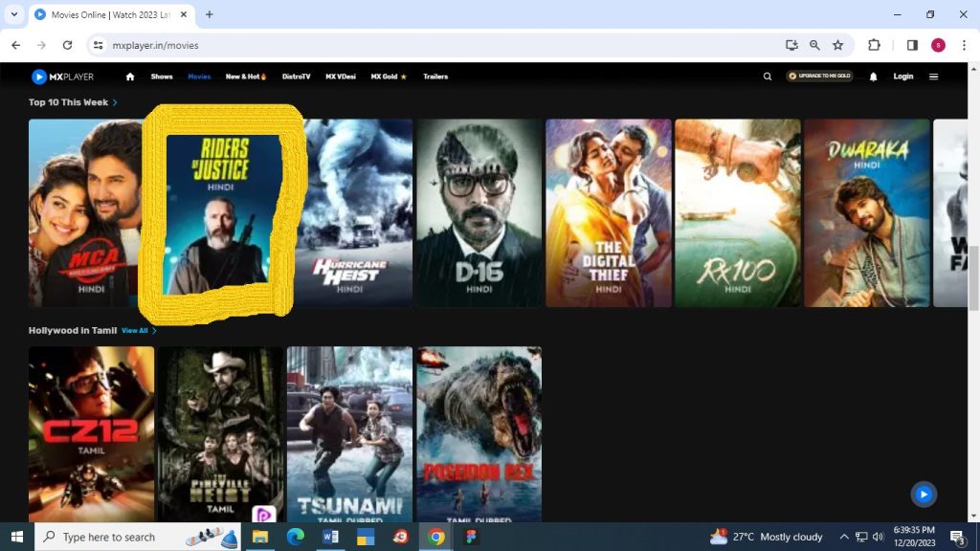Open MX VDesi section
Viewport: 980px width, 551px height.
[x=341, y=77]
